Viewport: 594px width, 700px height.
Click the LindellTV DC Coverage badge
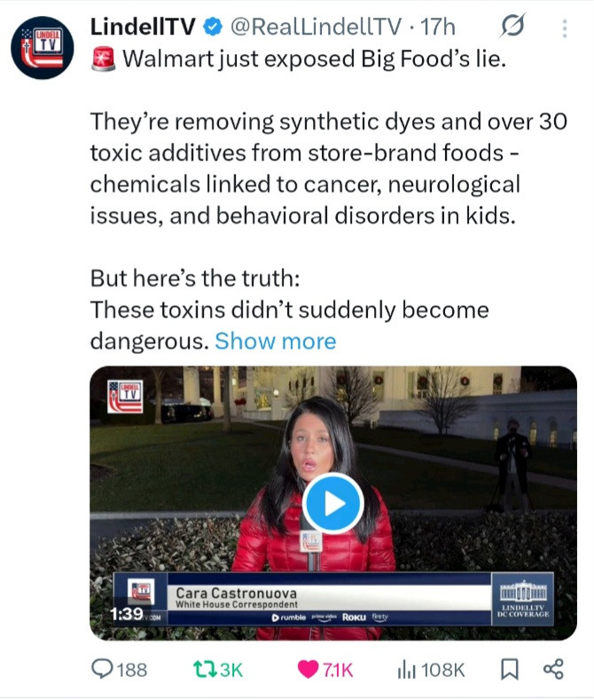pyautogui.click(x=523, y=599)
